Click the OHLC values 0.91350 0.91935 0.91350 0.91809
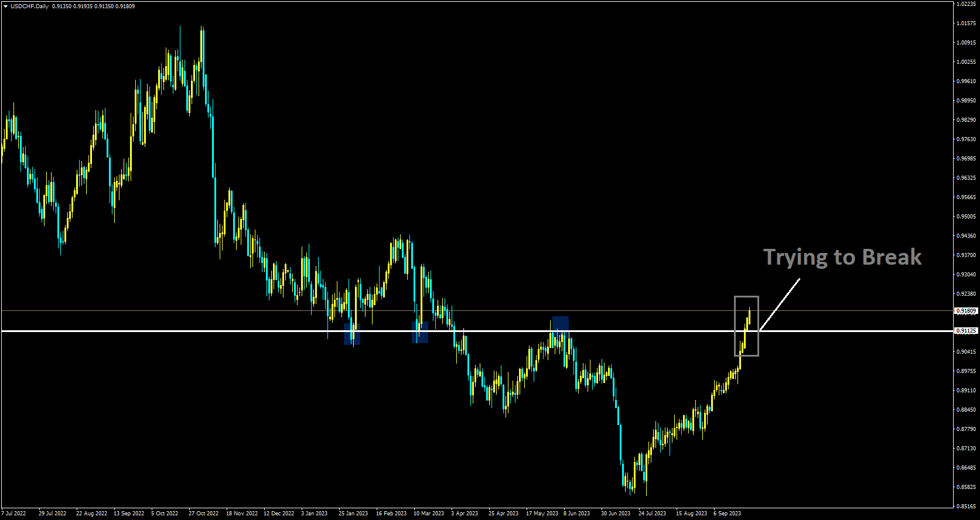980x520 pixels. pos(93,6)
